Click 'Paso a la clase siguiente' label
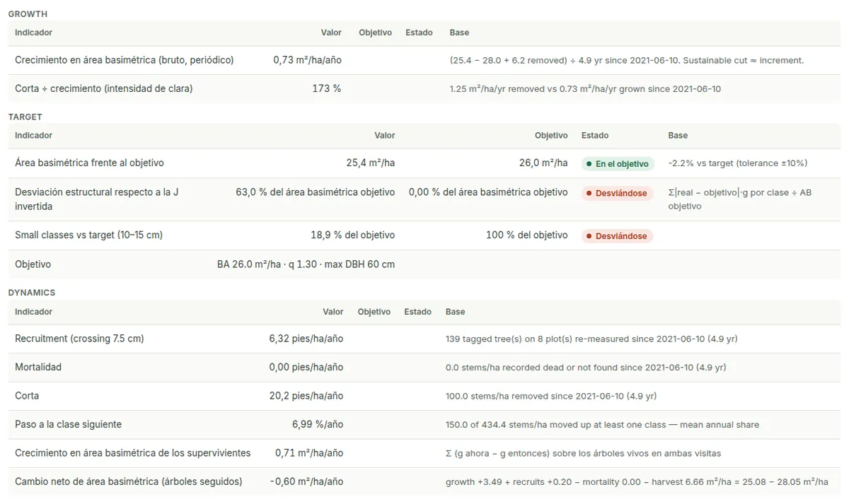This screenshot has height=504, width=849. tap(69, 424)
